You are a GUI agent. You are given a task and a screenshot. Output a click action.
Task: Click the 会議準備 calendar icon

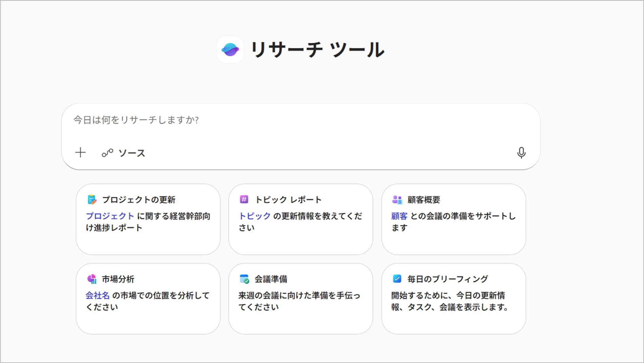244,279
